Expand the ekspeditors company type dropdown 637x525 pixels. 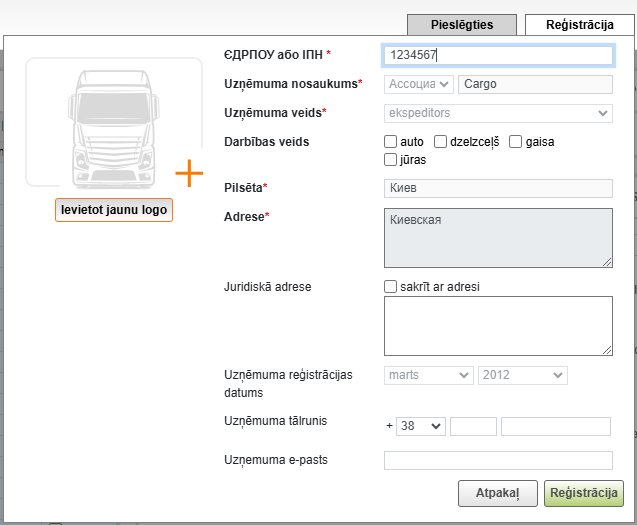[498, 114]
